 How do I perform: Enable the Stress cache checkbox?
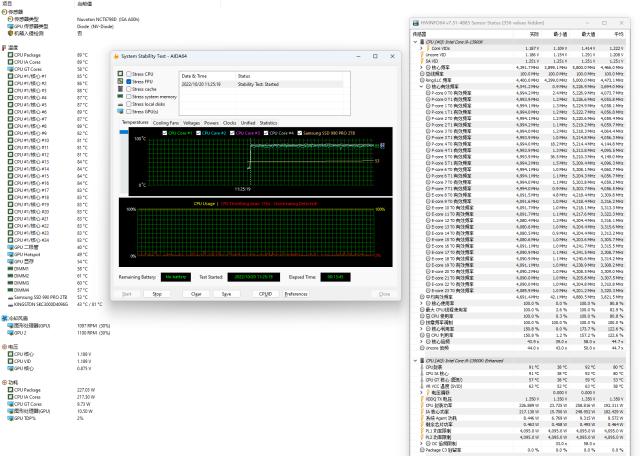[129, 89]
